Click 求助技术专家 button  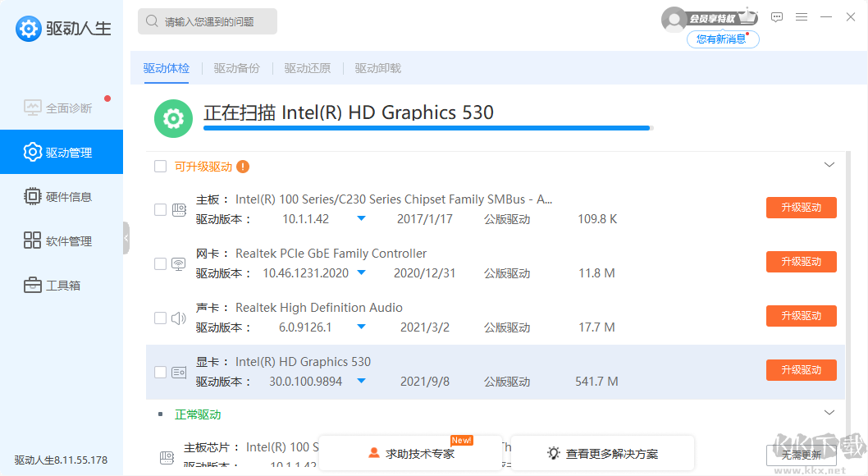point(411,453)
